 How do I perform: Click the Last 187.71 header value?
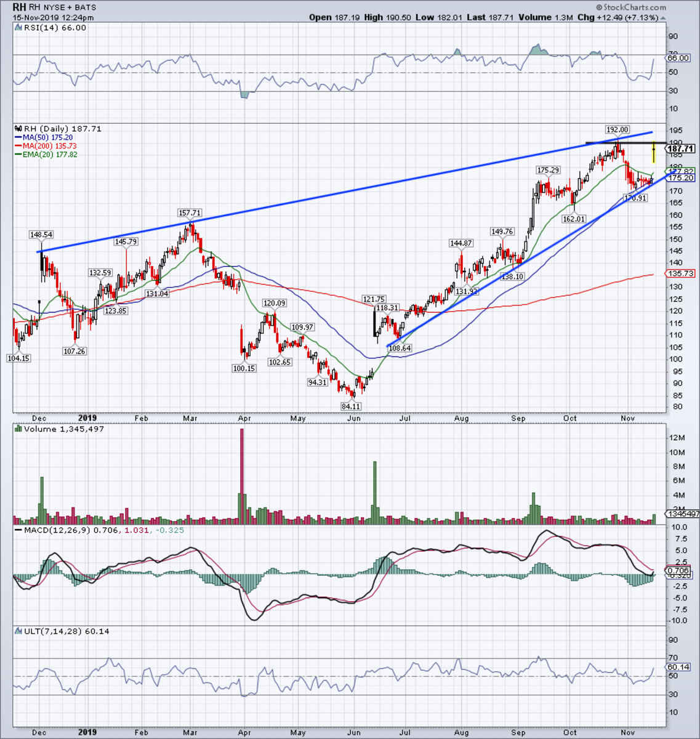[489, 17]
